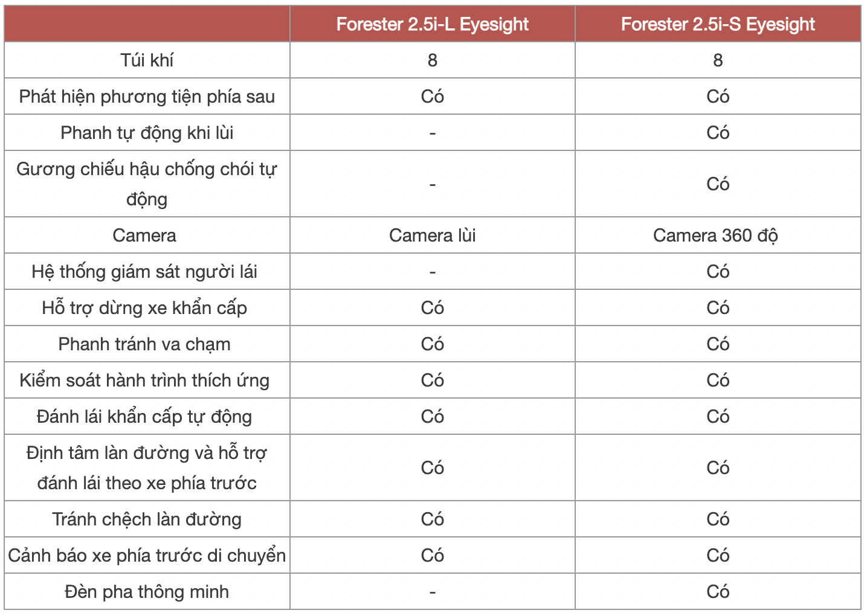
Task: Click Cảnh báo xe phía trước di chuyển
Action: pyautogui.click(x=147, y=556)
